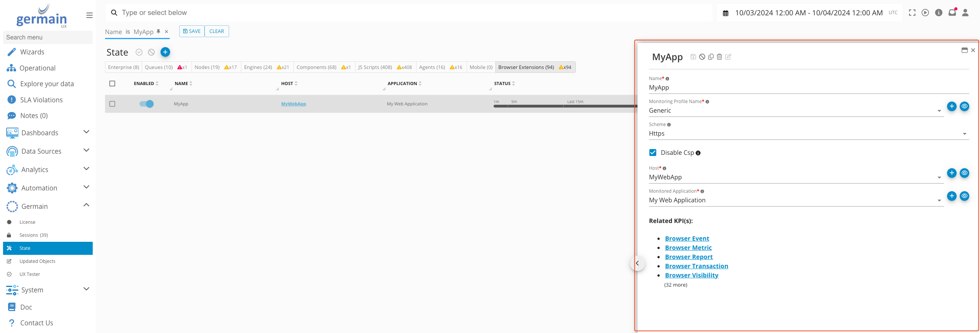Click the trash delete icon beside MyApp title
This screenshot has width=980, height=333.
[719, 57]
